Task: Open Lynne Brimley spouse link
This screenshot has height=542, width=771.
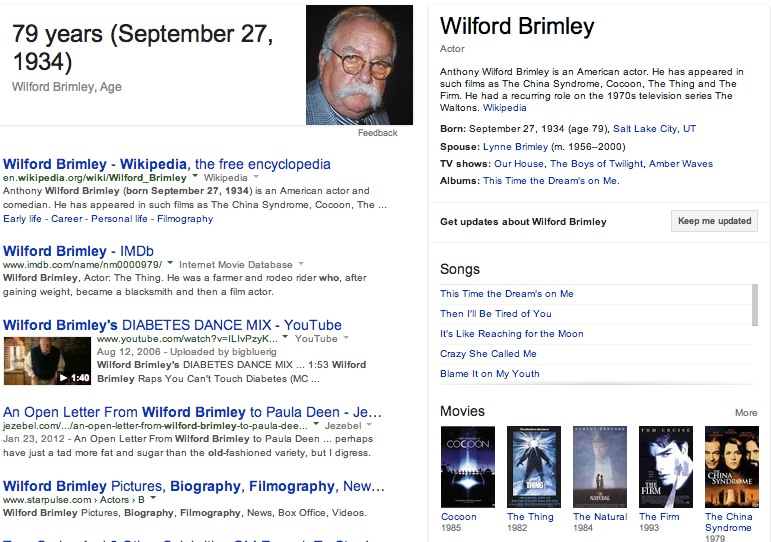Action: pyautogui.click(x=515, y=147)
